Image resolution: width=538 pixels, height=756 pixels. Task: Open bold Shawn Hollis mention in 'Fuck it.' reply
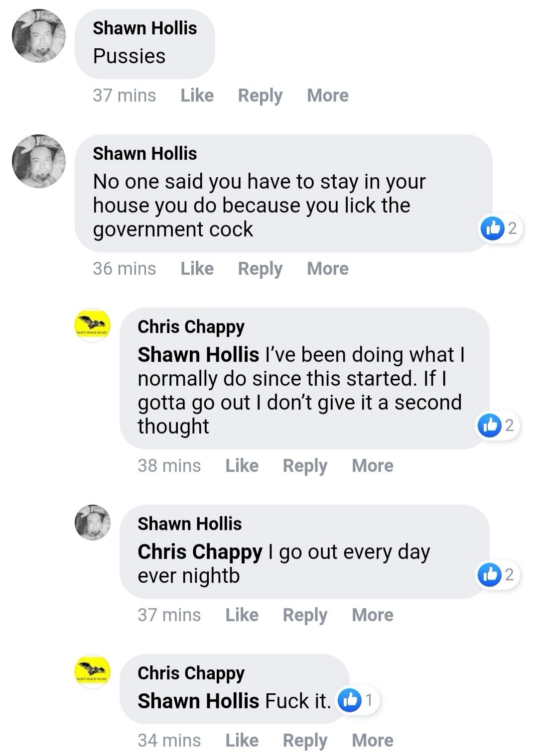click(198, 701)
